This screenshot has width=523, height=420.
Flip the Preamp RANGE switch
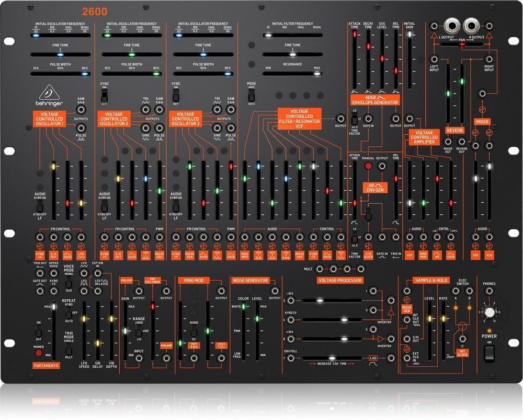pos(139,331)
